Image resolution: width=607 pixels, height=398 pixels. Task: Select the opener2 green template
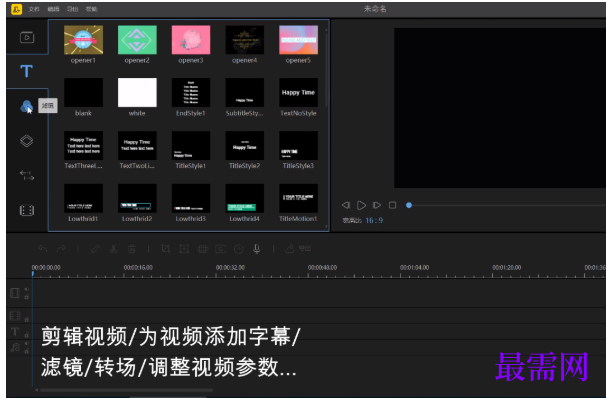137,40
